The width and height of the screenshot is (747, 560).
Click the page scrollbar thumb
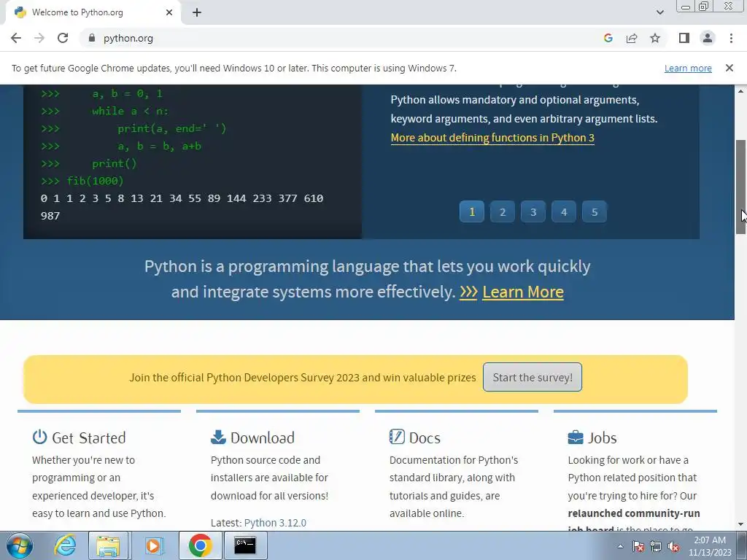coord(740,187)
